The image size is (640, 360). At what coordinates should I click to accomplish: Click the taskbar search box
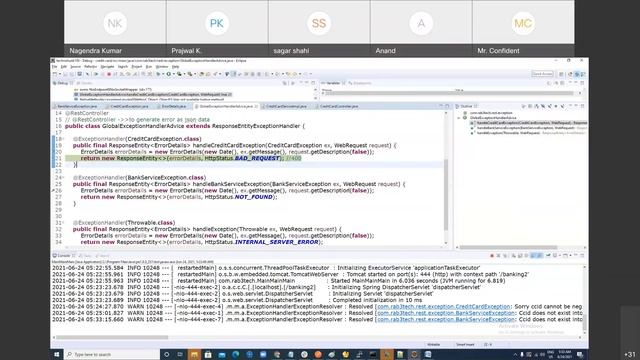click(112, 354)
